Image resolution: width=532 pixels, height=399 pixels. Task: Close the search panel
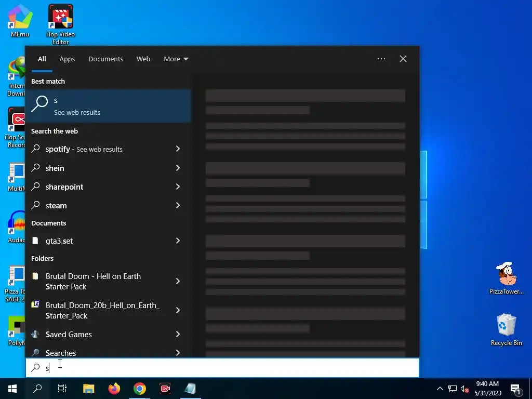pos(403,59)
